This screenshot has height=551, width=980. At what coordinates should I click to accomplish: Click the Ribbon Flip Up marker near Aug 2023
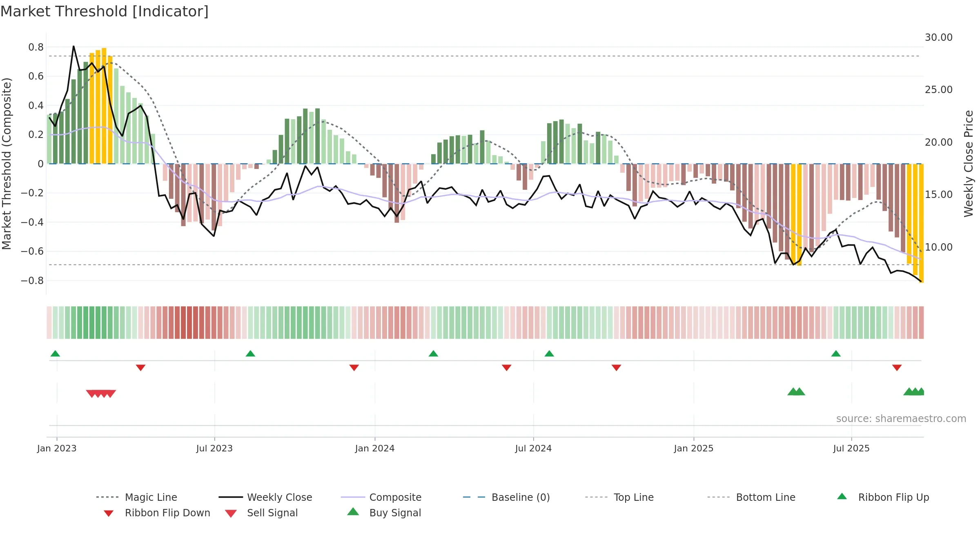click(250, 353)
